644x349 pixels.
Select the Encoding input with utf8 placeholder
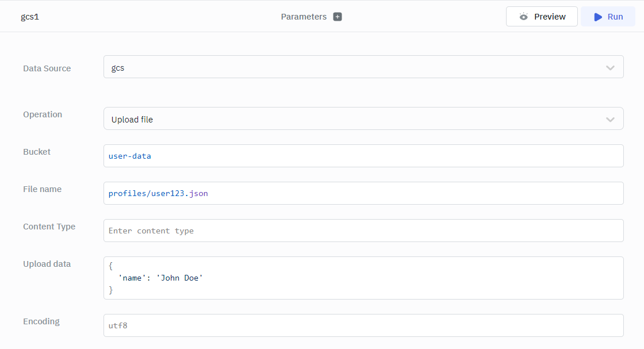click(363, 325)
